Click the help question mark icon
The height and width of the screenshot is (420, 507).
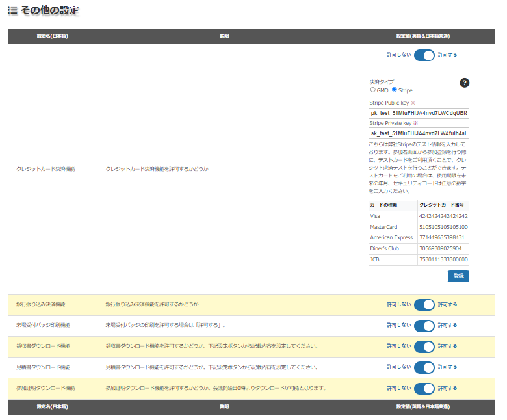[x=464, y=83]
